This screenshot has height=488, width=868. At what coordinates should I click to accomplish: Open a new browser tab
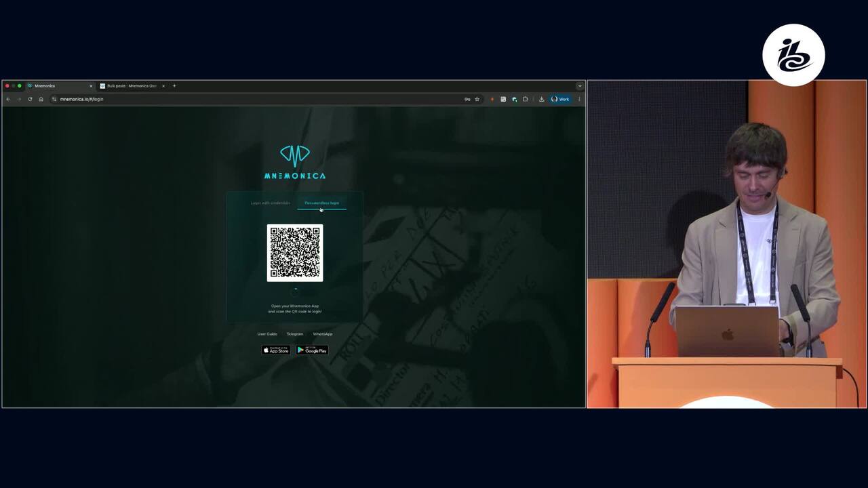[174, 86]
